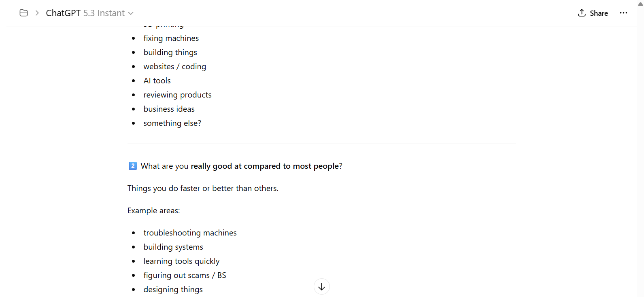Click the "Example areas:" paragraph text

coord(153,210)
